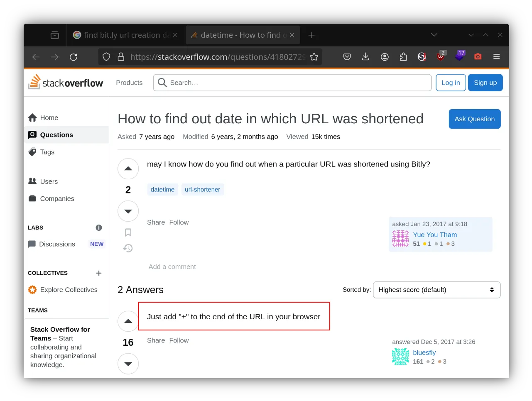This screenshot has width=532, height=401.
Task: Click Share under the question
Action: [x=156, y=223]
